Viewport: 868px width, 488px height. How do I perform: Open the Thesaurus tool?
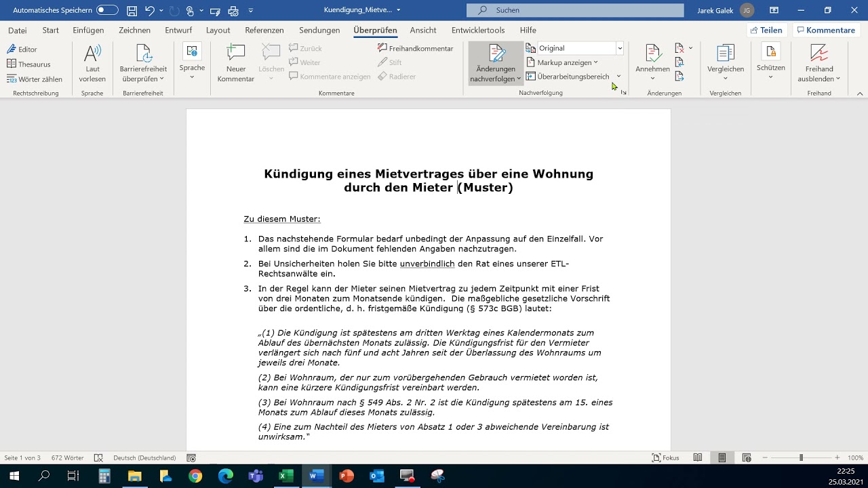coord(28,64)
